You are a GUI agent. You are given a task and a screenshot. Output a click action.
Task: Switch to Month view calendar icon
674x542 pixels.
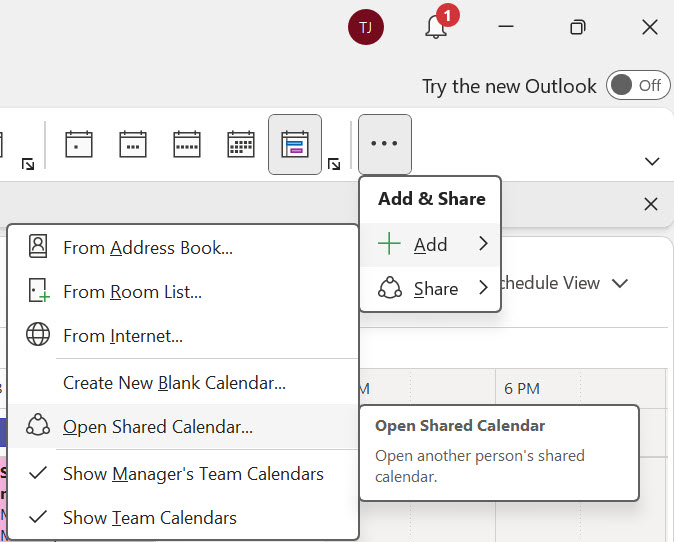tap(241, 144)
